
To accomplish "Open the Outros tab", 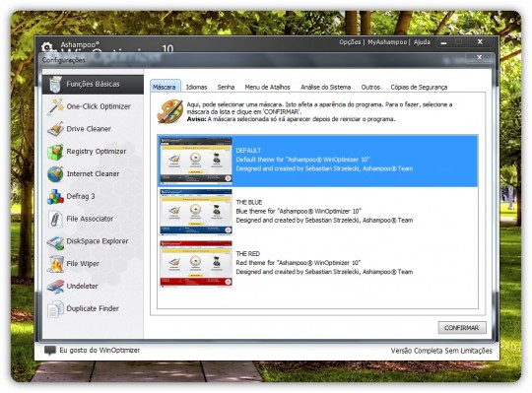I will [370, 87].
